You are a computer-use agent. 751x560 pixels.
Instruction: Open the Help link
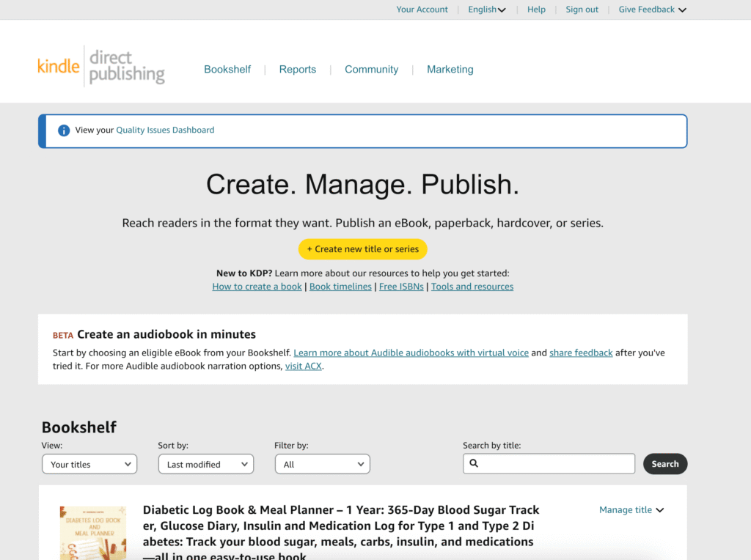point(536,10)
